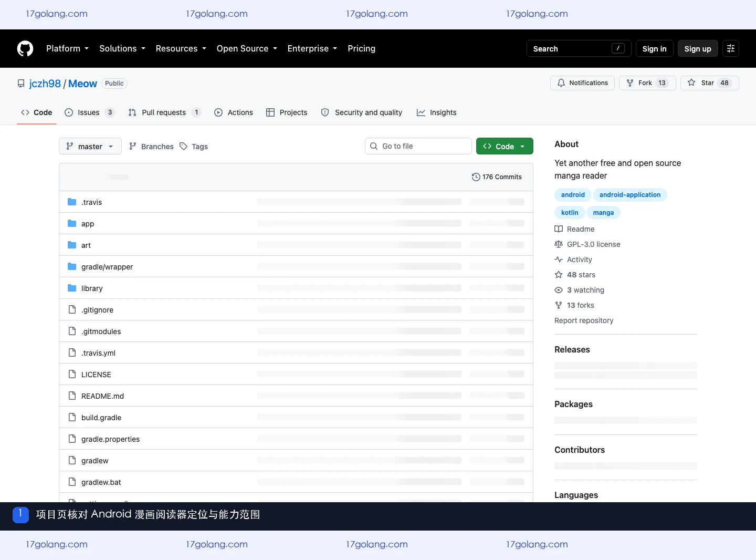Open the Projects tab
Viewport: 756px width, 560px height.
pyautogui.click(x=287, y=112)
